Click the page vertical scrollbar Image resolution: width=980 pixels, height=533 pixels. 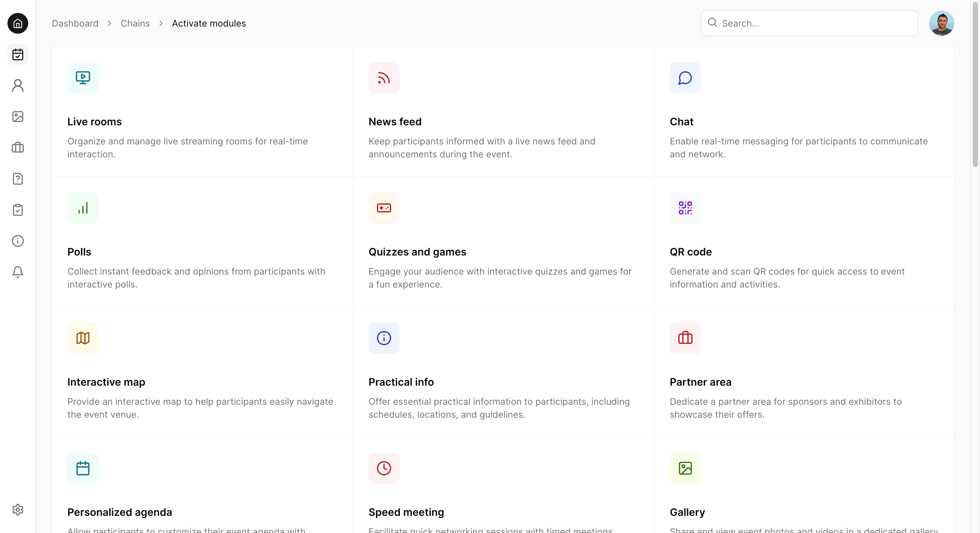[x=975, y=84]
